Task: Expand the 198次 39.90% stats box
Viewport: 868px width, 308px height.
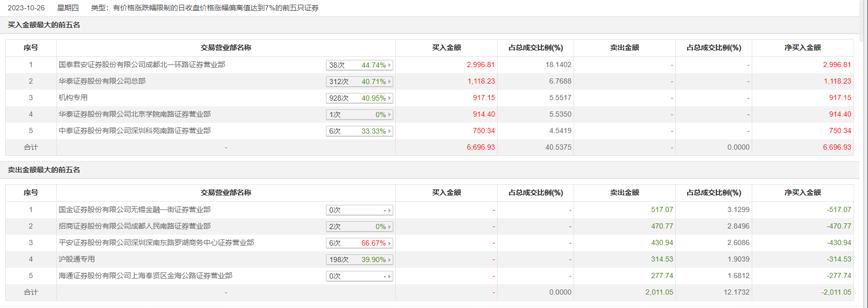Action: [359, 260]
